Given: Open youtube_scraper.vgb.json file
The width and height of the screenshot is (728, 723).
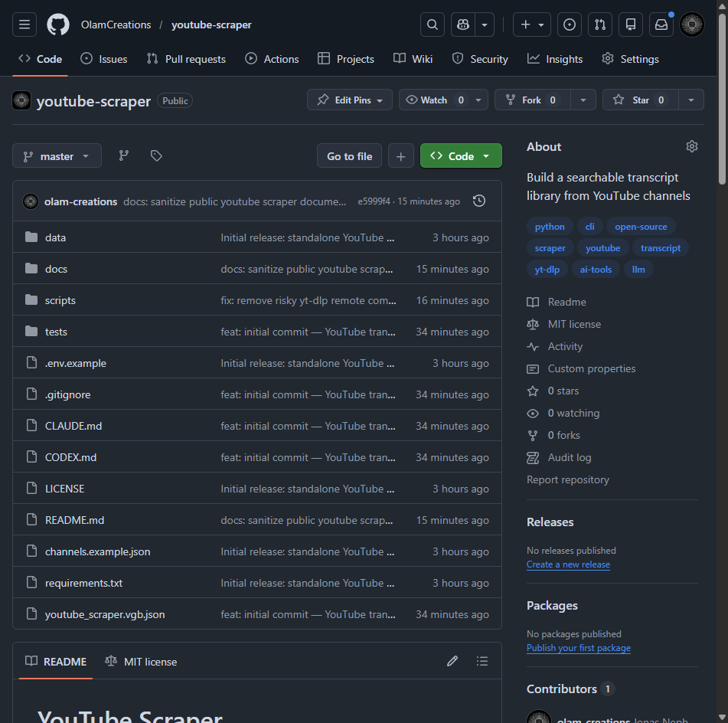Looking at the screenshot, I should coord(105,614).
